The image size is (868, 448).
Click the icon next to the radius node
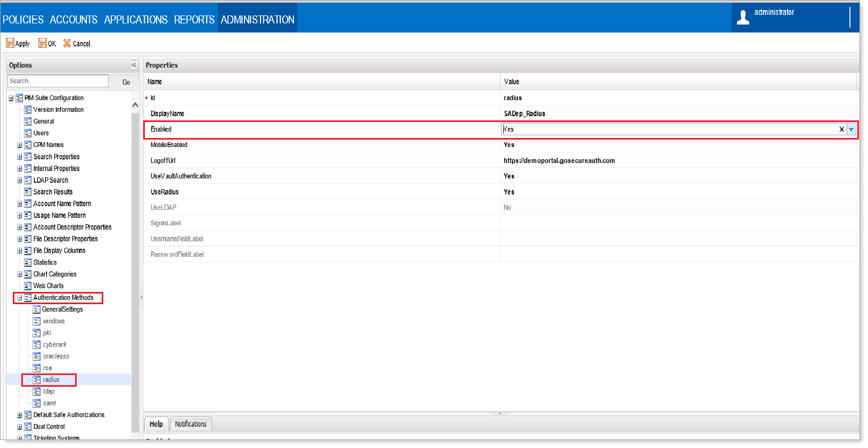(x=37, y=380)
